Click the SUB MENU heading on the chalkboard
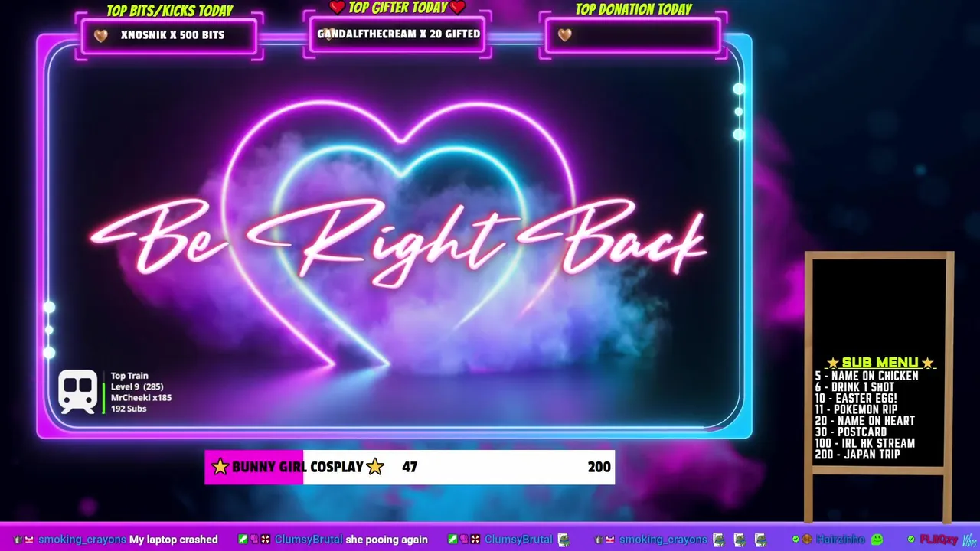Image resolution: width=980 pixels, height=551 pixels. coord(880,363)
